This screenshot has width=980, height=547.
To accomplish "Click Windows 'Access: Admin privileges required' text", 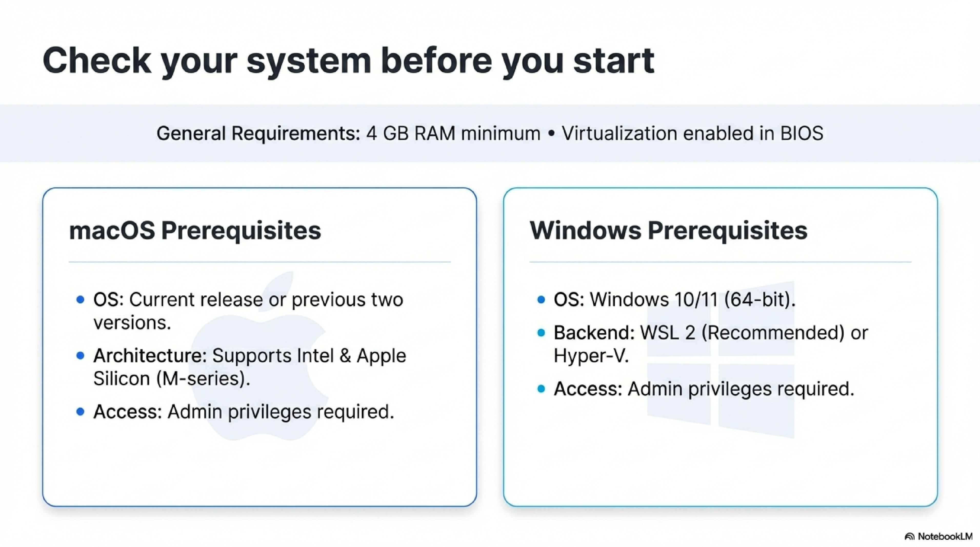I will [704, 389].
